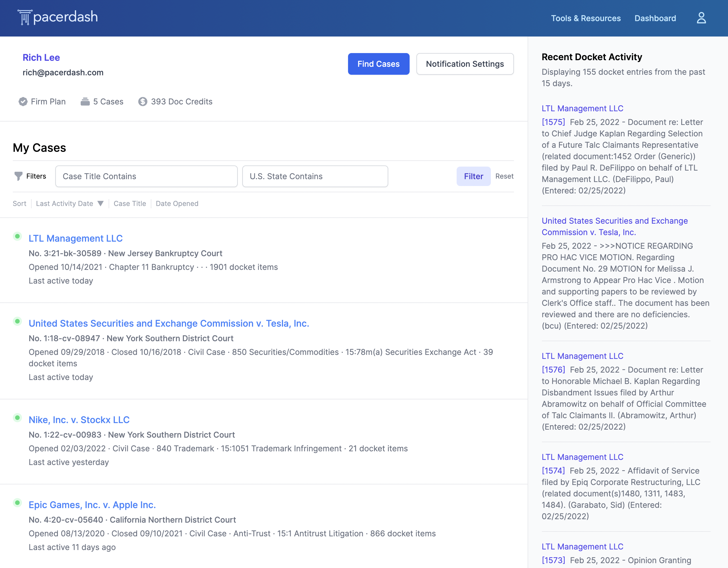
Task: Click case number No. 1:22-cv-00983 text
Action: coord(65,435)
